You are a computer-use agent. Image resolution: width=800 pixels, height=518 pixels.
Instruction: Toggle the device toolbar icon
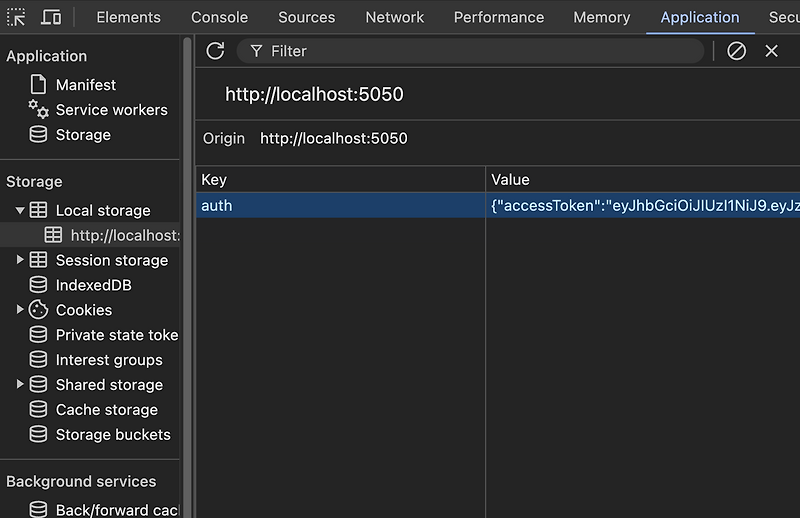click(50, 17)
